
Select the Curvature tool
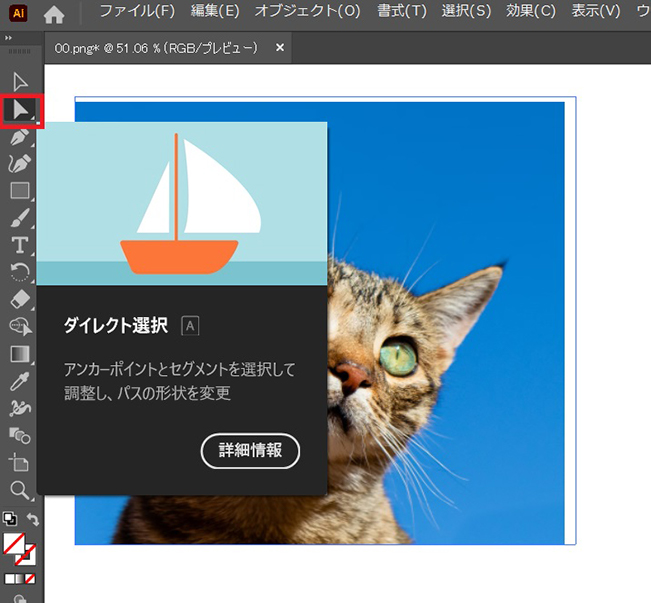coord(20,164)
